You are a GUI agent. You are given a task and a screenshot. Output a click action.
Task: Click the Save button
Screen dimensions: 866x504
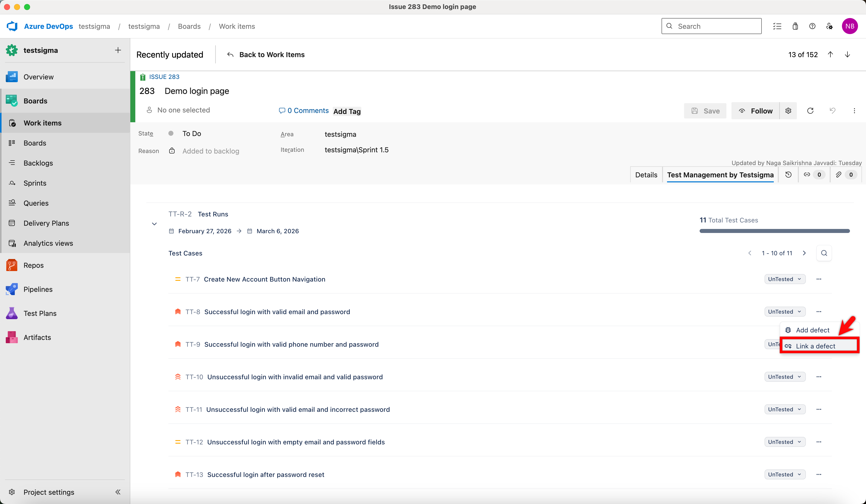[x=705, y=111]
